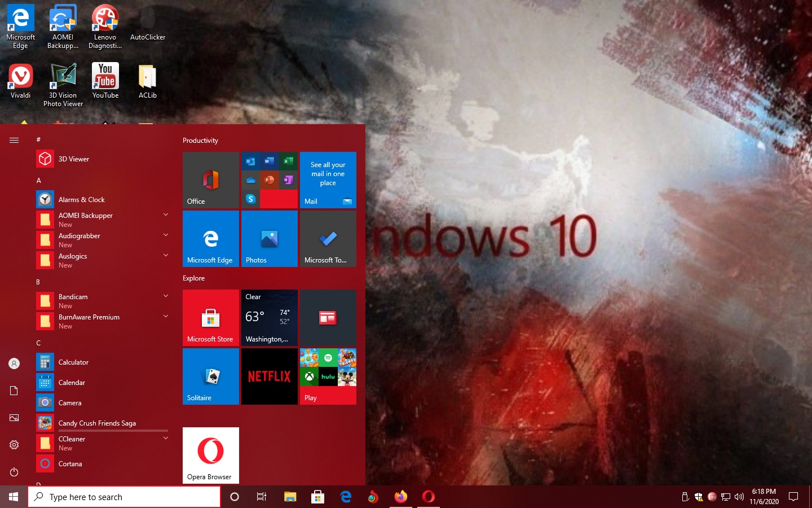Launch the Camera app
The width and height of the screenshot is (812, 508).
coord(101,403)
